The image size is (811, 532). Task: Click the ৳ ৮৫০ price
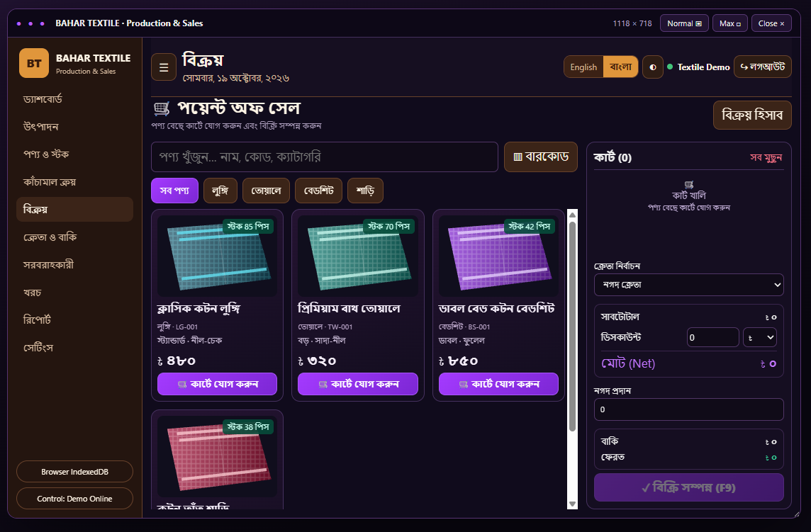(458, 361)
